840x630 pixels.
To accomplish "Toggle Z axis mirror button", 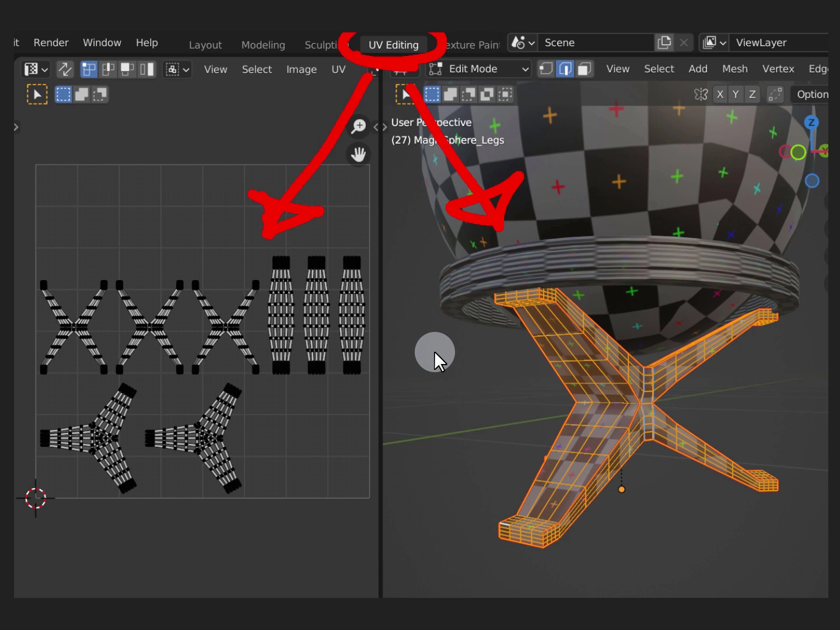I will 752,94.
